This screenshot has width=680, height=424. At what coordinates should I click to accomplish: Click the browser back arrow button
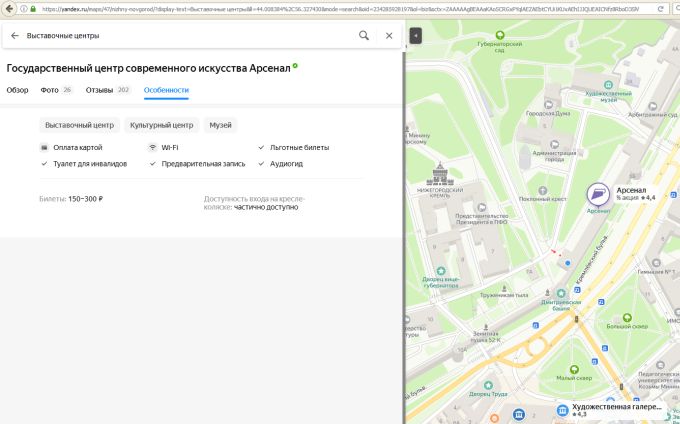(x=9, y=9)
